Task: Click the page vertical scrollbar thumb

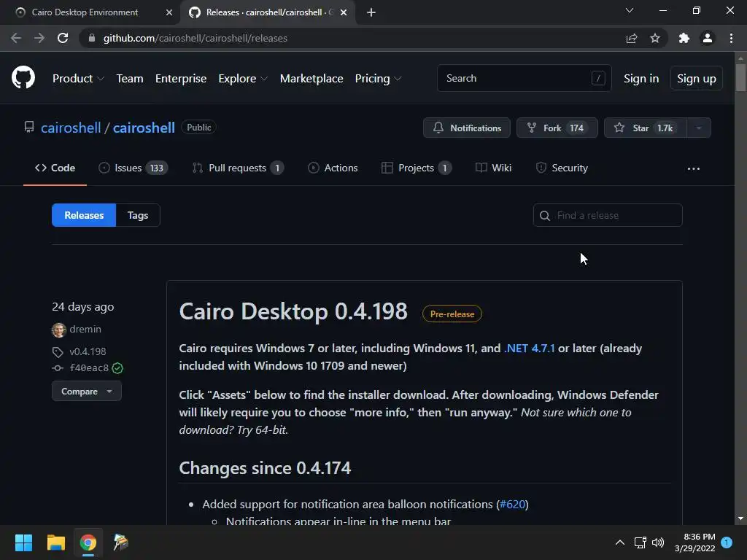Action: click(740, 77)
